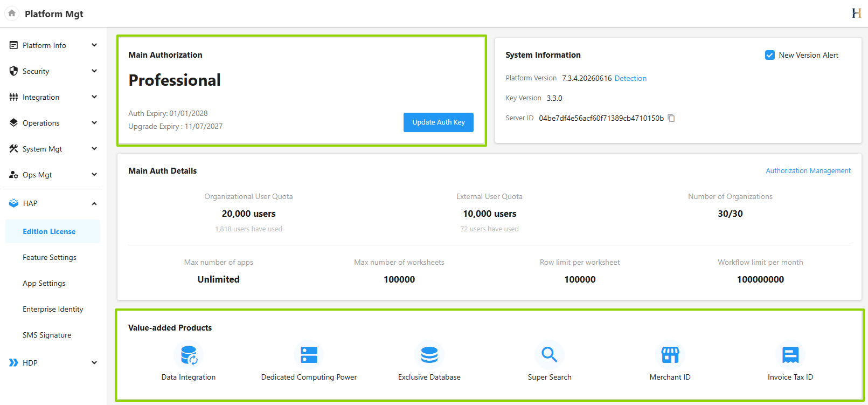868x405 pixels.
Task: Click Key Version value 3.3.0
Action: (x=554, y=98)
